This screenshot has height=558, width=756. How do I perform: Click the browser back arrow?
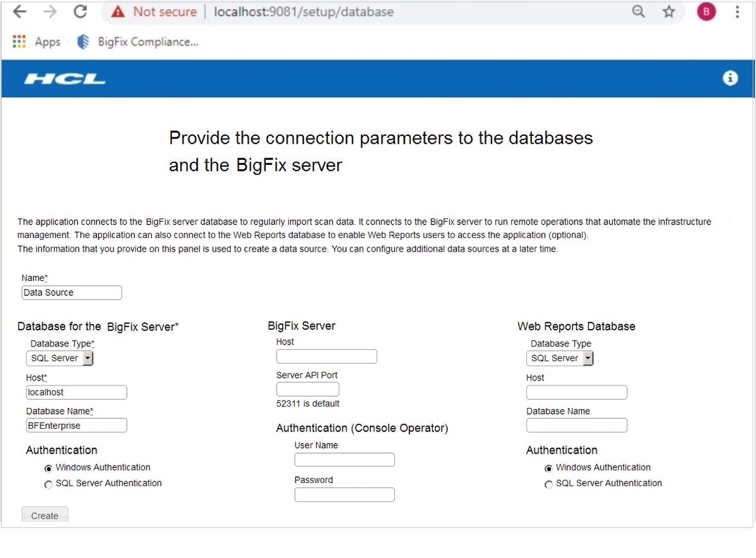click(20, 11)
